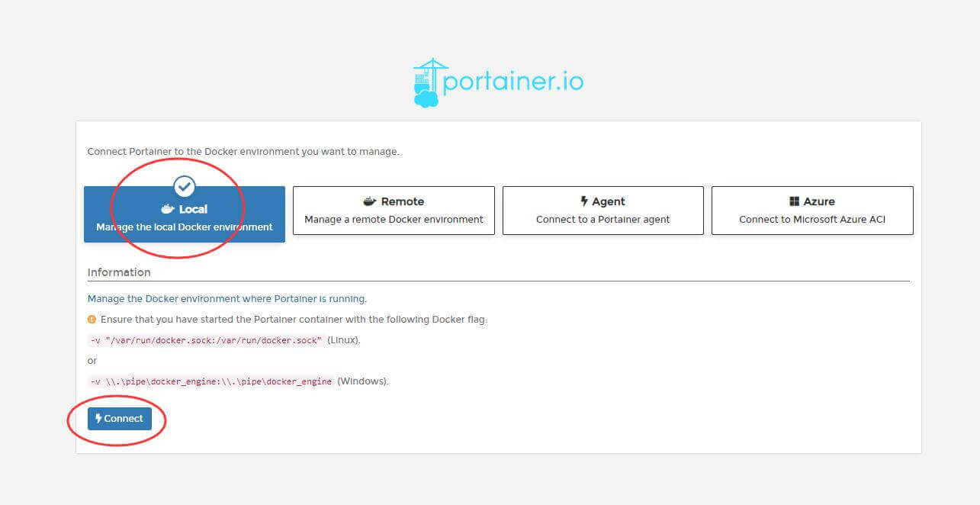
Task: Click the Docker whale icon beside Remote
Action: pos(370,201)
